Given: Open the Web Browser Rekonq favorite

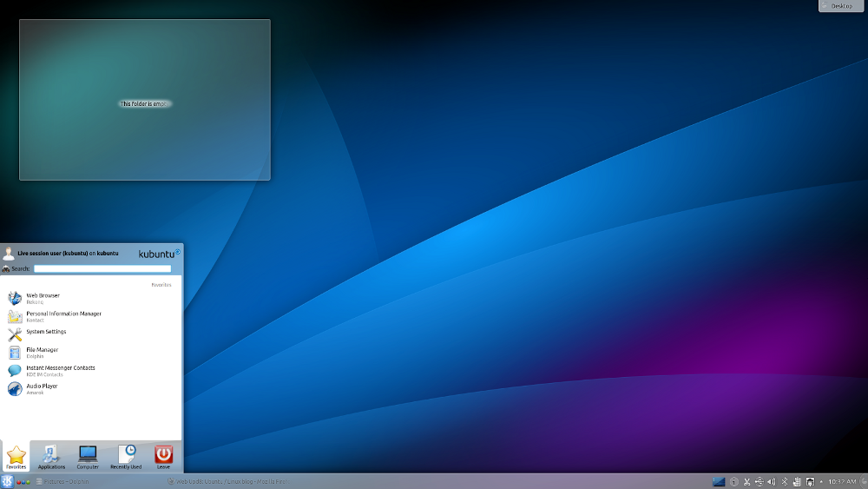Looking at the screenshot, I should (91, 298).
